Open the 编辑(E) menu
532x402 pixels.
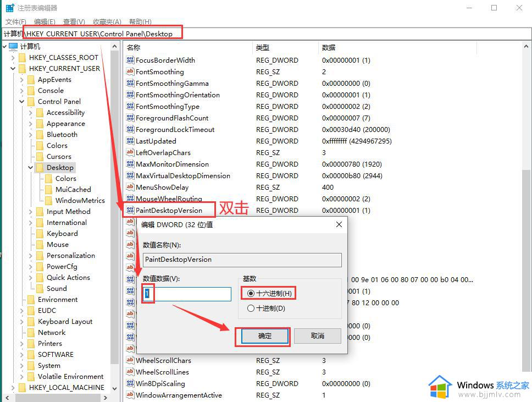click(x=45, y=22)
